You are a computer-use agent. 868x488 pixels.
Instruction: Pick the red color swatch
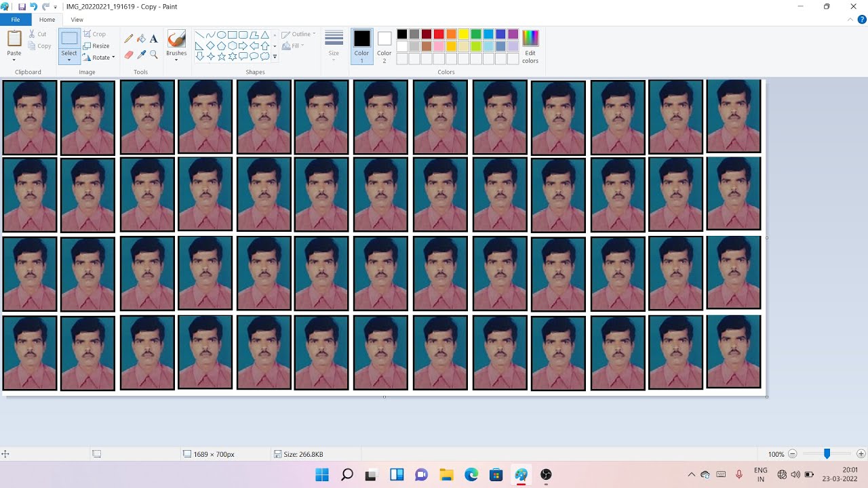click(439, 34)
